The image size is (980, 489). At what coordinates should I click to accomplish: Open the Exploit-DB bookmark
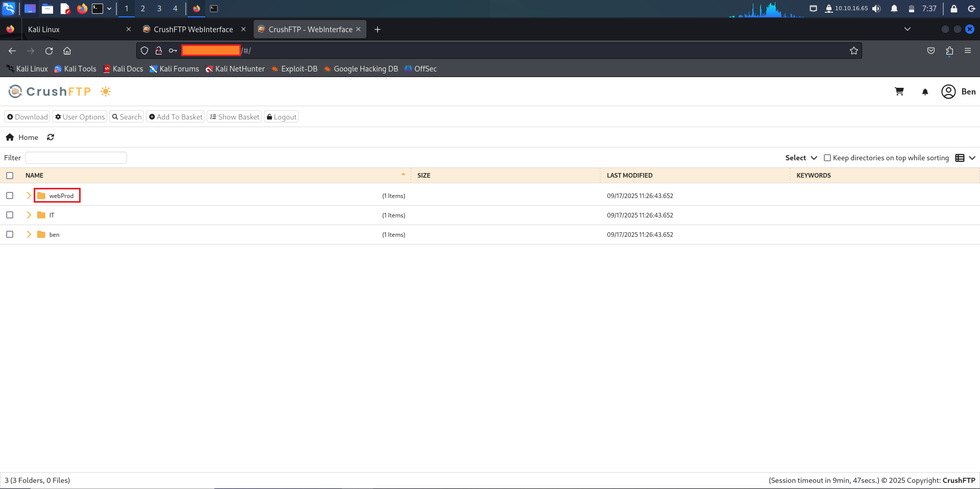click(x=295, y=69)
